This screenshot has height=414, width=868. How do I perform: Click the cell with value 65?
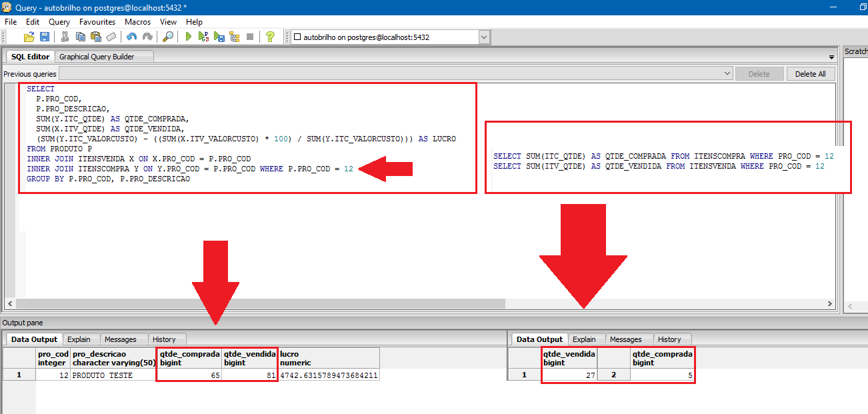190,375
